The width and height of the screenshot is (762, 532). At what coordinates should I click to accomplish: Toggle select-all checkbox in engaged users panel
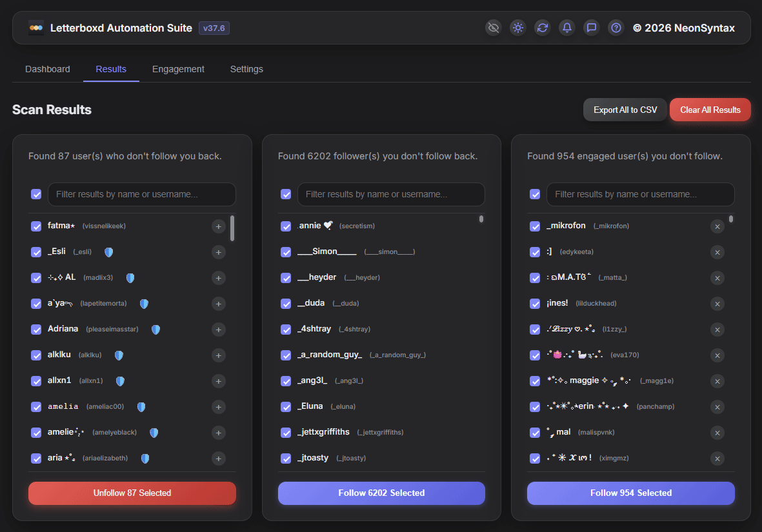point(535,194)
